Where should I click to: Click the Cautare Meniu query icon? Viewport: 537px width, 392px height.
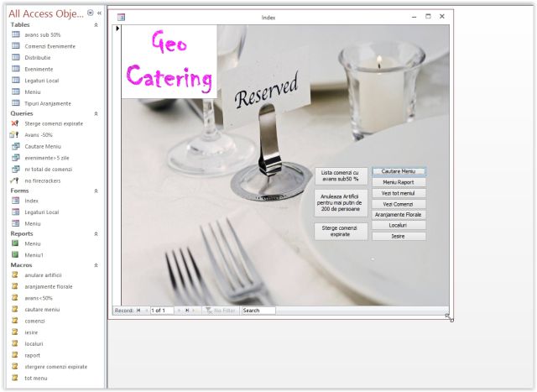[x=16, y=146]
